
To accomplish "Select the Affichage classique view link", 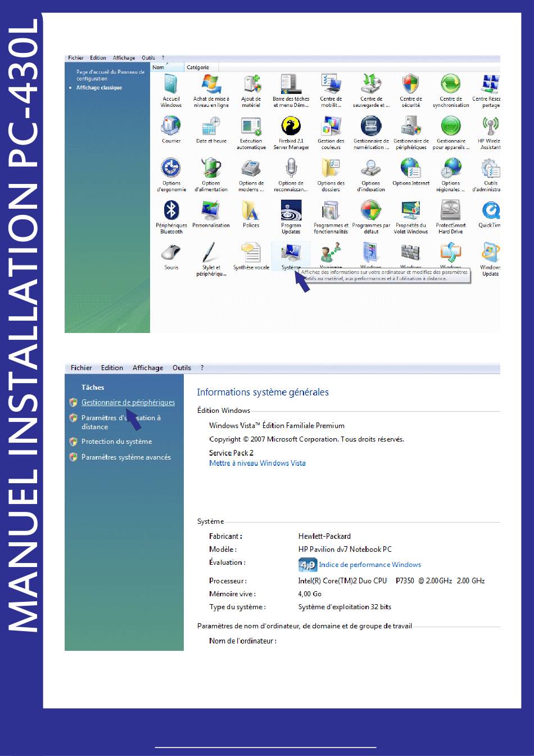I will click(99, 88).
